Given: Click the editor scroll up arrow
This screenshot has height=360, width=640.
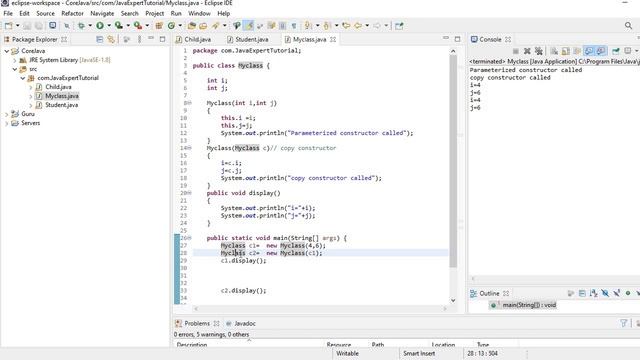Looking at the screenshot, I should 453,51.
